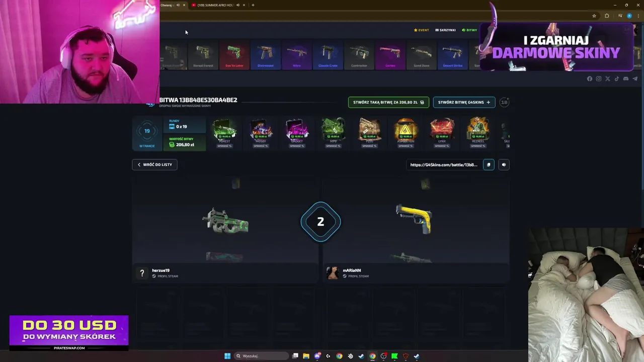
Task: Open the browser extensions puzzle icon
Action: (x=607, y=16)
